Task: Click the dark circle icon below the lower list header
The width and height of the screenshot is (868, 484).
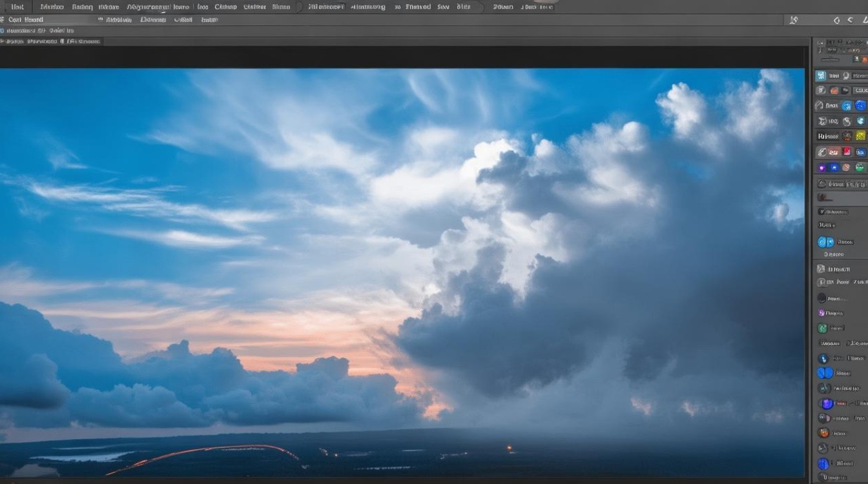Action: pos(821,298)
